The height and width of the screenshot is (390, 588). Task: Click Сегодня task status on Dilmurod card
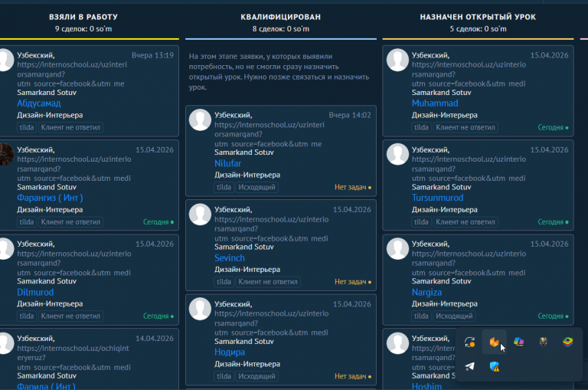(158, 316)
